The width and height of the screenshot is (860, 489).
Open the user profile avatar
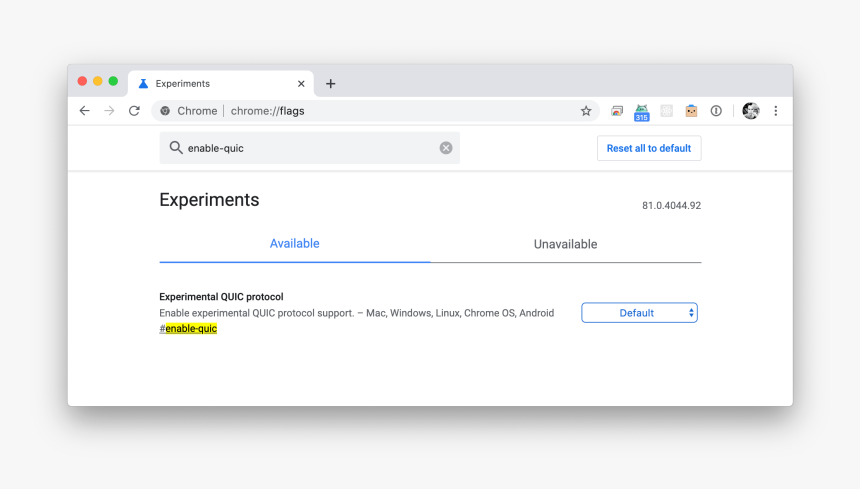(x=751, y=111)
